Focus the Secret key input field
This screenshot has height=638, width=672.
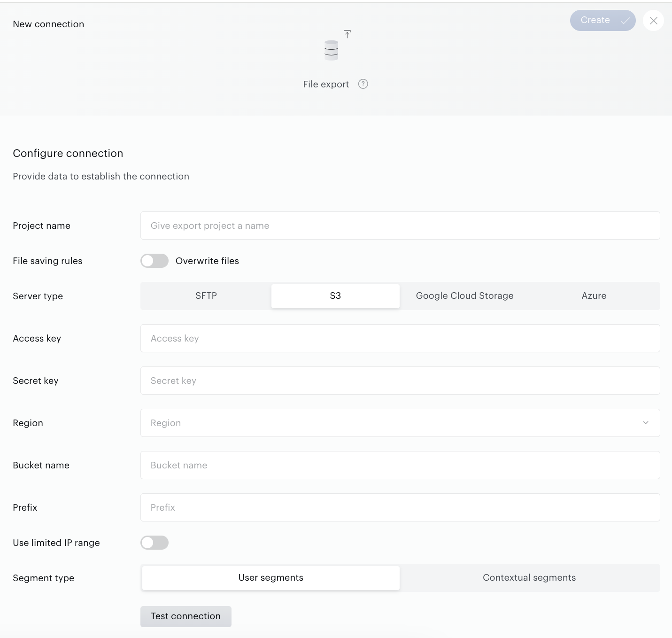pos(400,381)
